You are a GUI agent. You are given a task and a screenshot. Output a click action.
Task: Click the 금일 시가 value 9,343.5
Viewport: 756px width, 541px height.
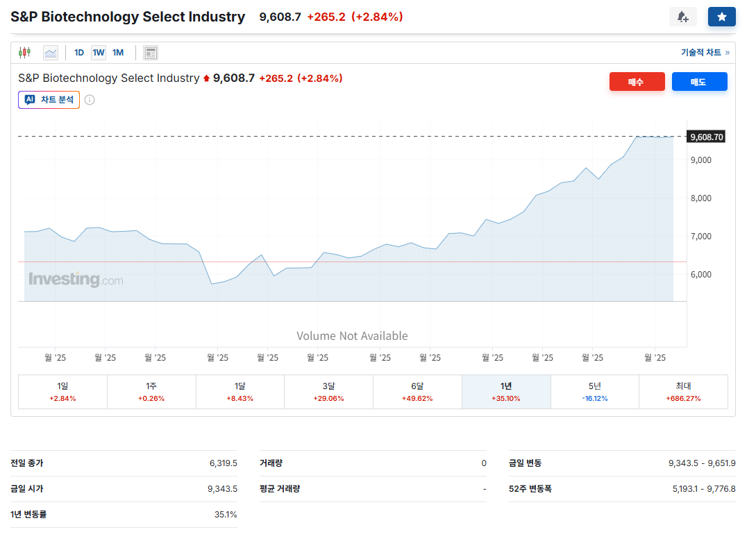222,488
